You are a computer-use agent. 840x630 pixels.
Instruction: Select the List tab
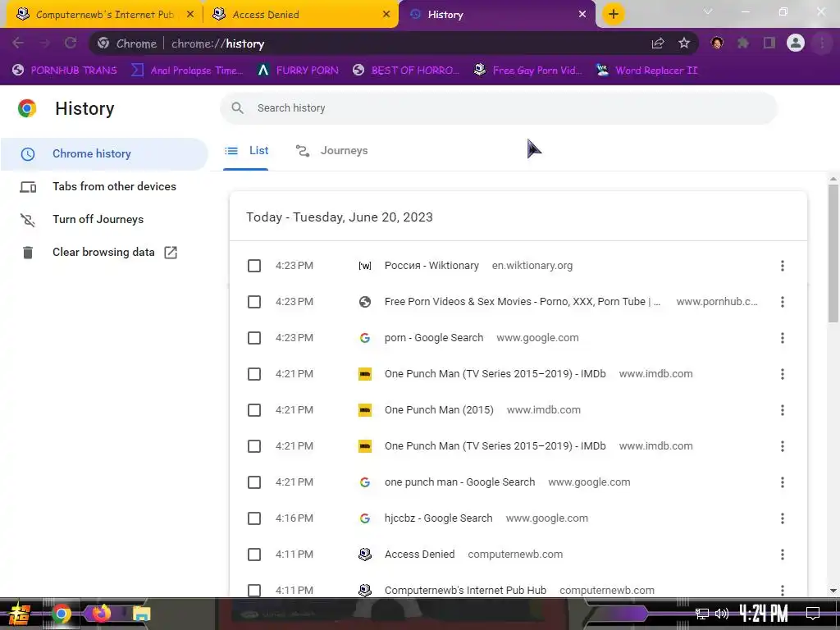(x=246, y=151)
